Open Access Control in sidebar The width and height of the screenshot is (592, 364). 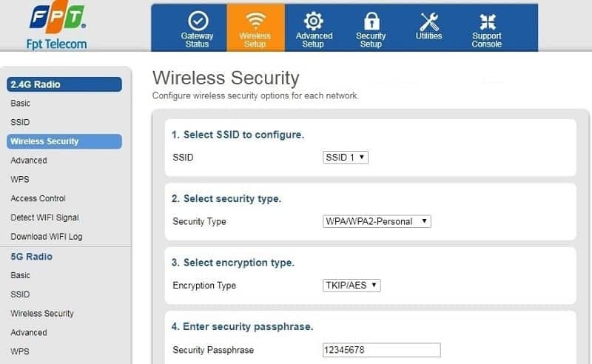click(x=38, y=198)
